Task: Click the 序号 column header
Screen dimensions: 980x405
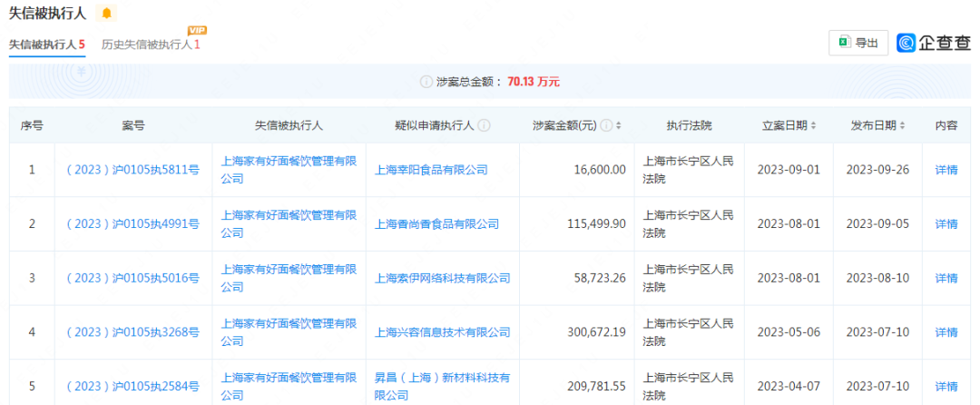Action: point(32,125)
